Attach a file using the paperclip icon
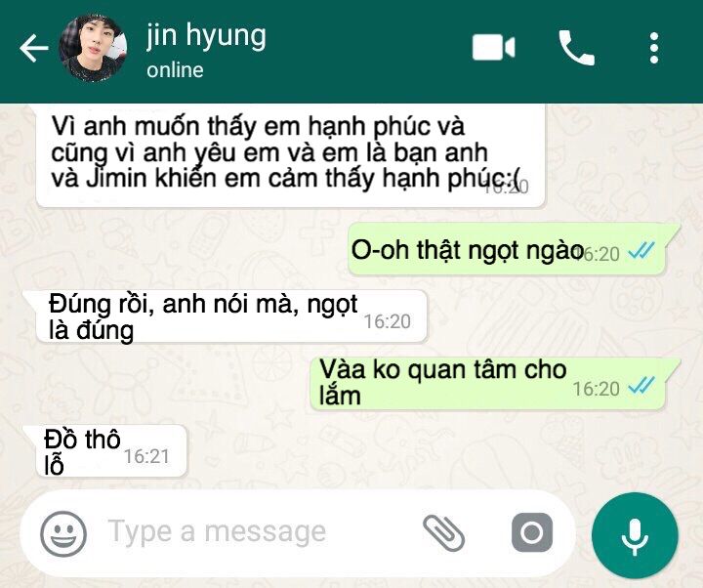This screenshot has height=588, width=703. 443,533
